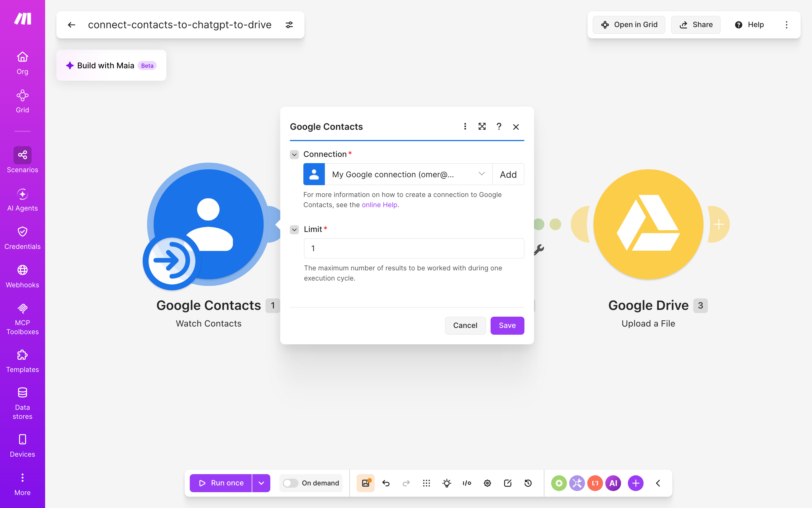Click the green flow control icon
This screenshot has width=812, height=508.
pos(559,483)
